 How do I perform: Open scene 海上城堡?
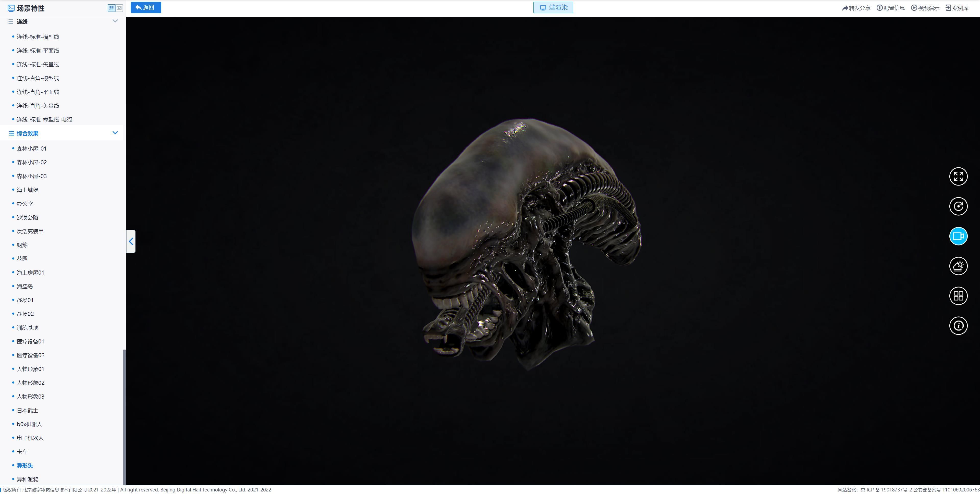pyautogui.click(x=27, y=190)
